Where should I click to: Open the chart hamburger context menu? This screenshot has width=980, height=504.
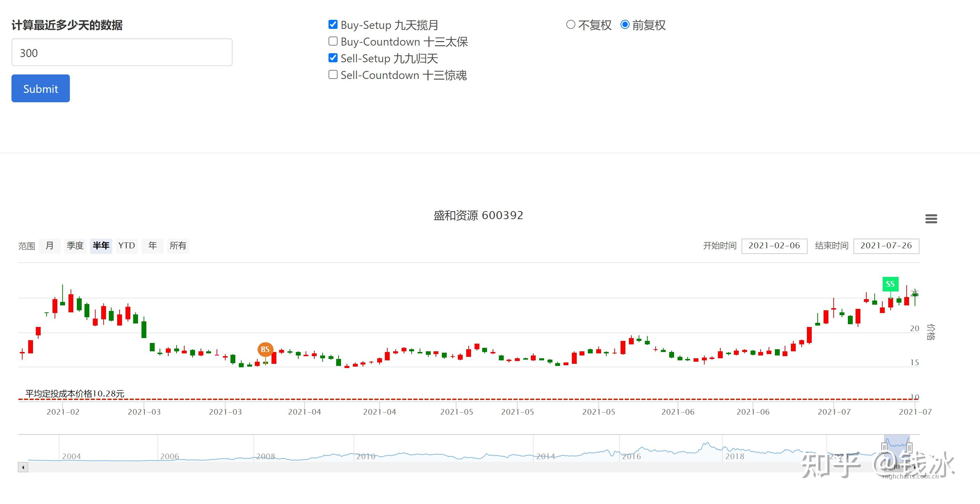(x=931, y=219)
